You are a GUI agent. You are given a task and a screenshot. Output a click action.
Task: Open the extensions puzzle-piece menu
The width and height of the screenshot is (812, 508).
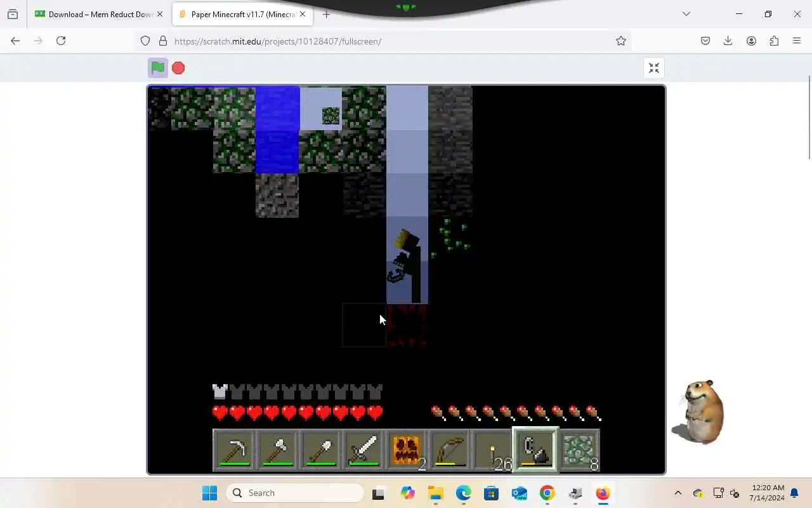pyautogui.click(x=774, y=41)
